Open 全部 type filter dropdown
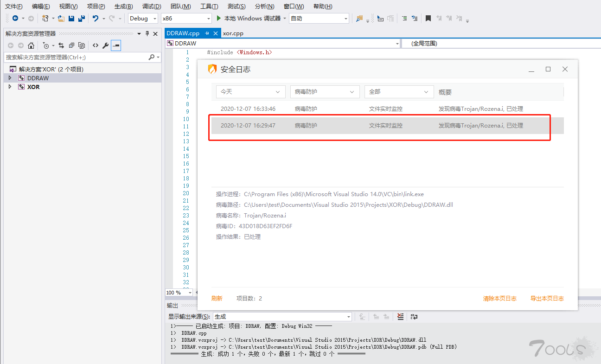Screen dimensions: 601x364 click(399, 92)
